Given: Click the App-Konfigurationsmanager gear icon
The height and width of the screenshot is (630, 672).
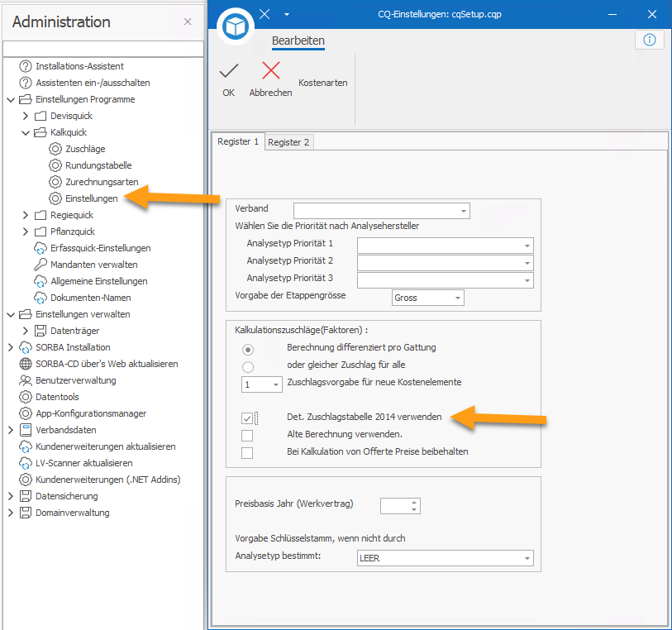Looking at the screenshot, I should tap(26, 413).
